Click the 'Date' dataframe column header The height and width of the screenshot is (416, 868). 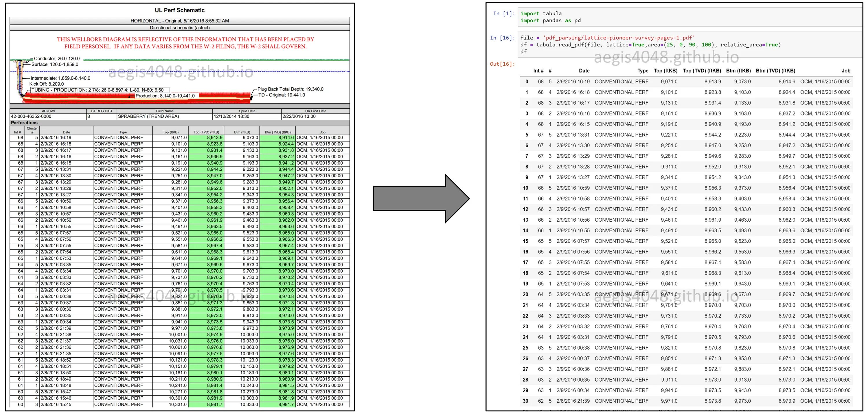[584, 71]
